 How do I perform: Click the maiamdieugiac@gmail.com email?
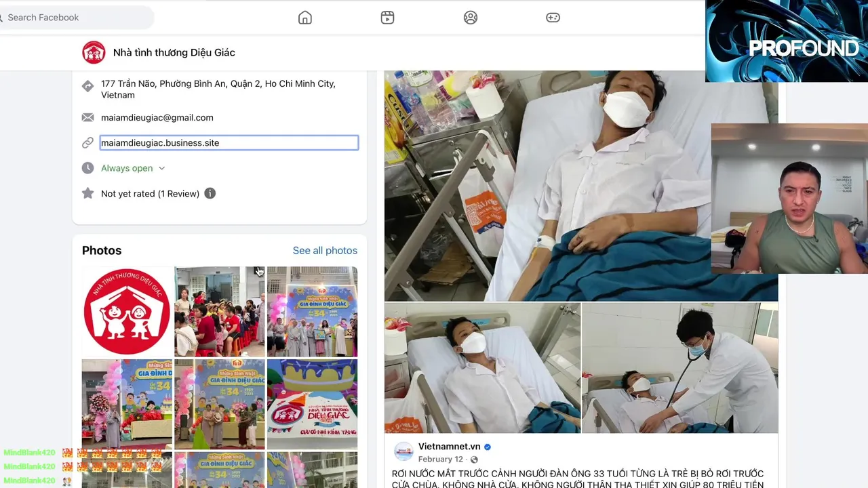tap(157, 117)
